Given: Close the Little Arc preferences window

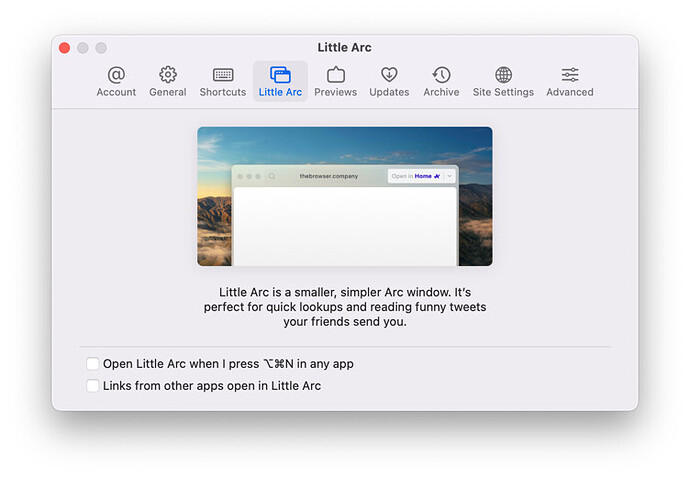Looking at the screenshot, I should [64, 48].
